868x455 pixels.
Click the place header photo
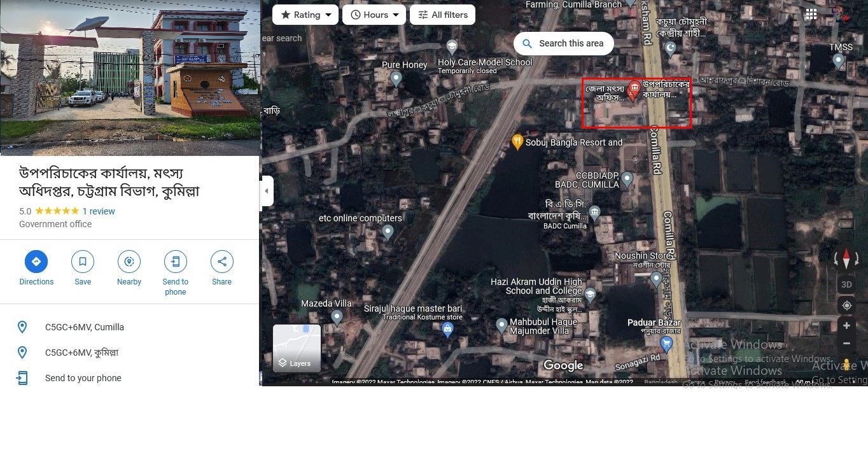(x=130, y=78)
